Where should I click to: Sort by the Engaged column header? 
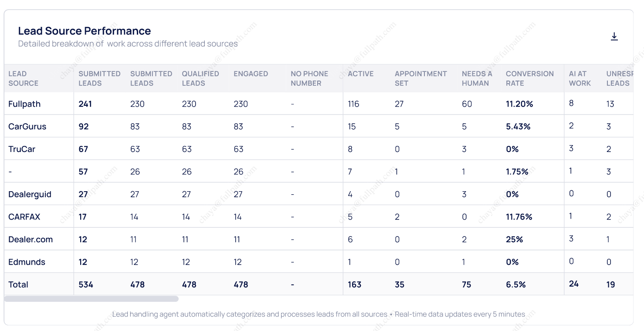[x=251, y=74]
